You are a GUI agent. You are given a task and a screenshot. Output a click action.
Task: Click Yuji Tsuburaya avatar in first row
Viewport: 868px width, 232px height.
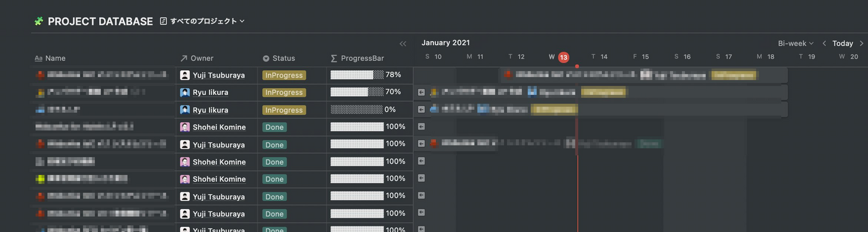(x=185, y=75)
